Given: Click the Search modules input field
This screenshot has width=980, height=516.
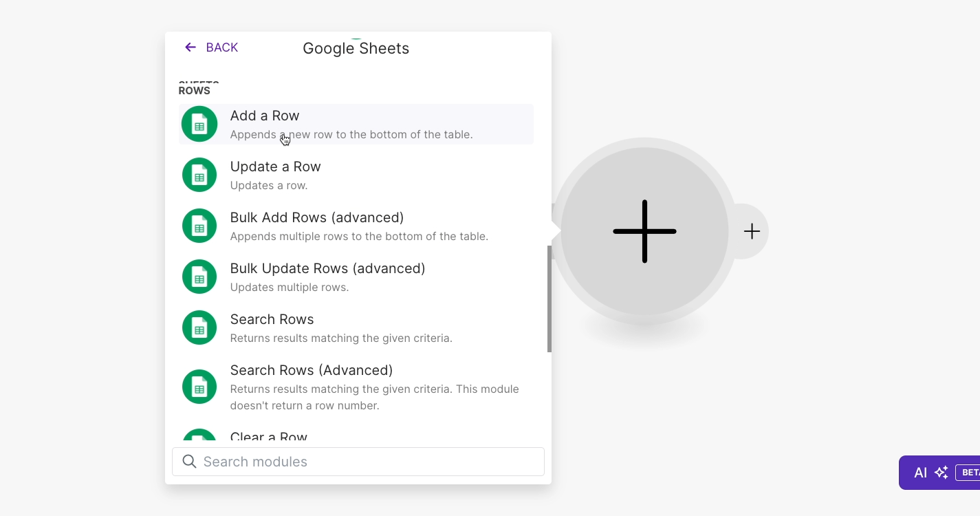Looking at the screenshot, I should pos(358,462).
